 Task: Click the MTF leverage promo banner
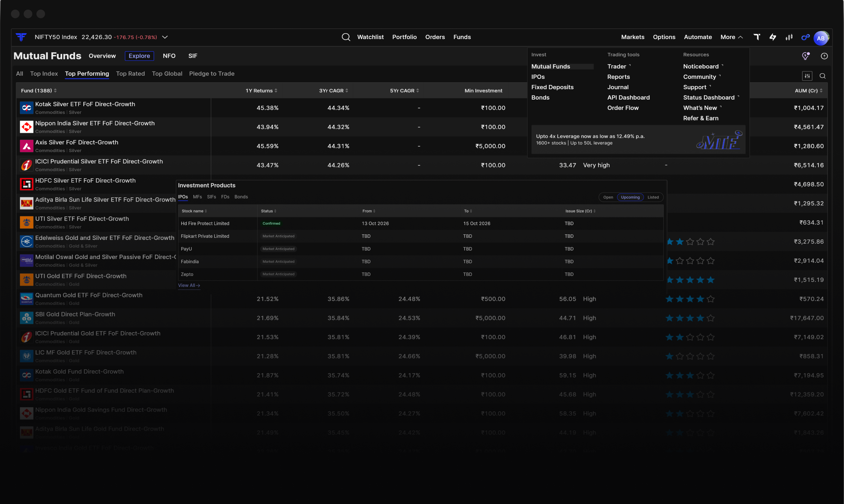pos(638,139)
